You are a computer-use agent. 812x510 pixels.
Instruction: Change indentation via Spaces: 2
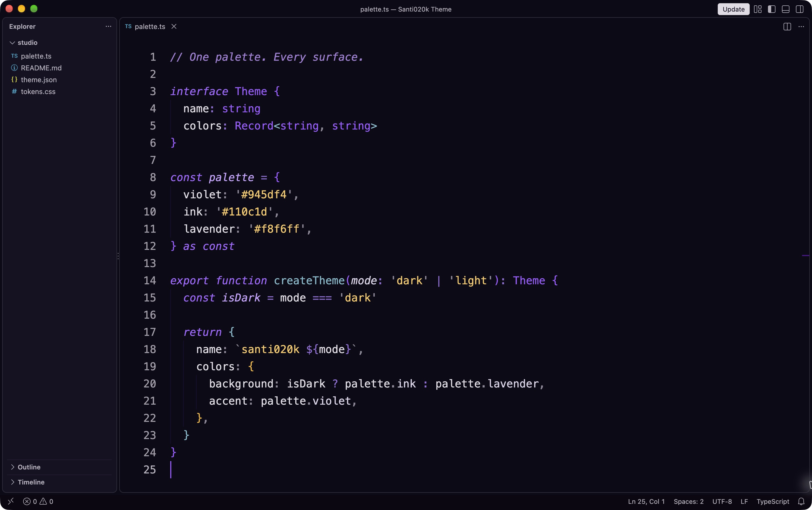[689, 502]
